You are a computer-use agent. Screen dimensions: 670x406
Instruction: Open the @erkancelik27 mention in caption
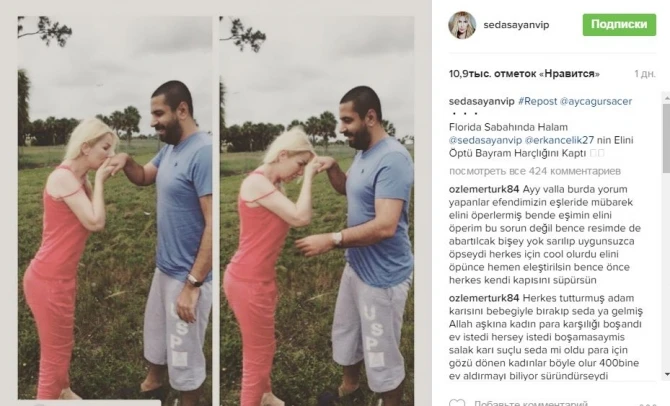[559, 140]
